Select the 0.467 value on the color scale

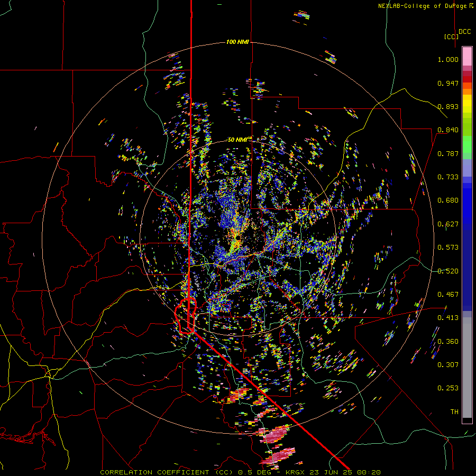[448, 295]
